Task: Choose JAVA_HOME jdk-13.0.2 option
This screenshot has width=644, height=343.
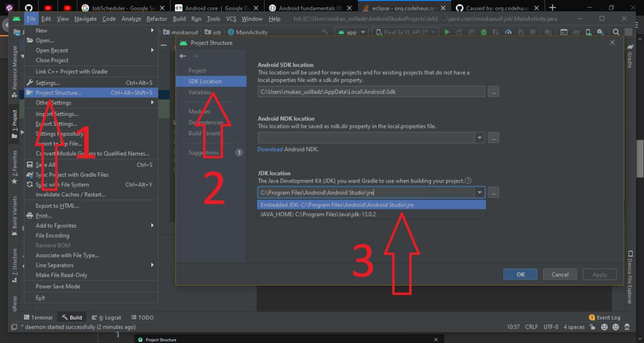Action: [371, 214]
